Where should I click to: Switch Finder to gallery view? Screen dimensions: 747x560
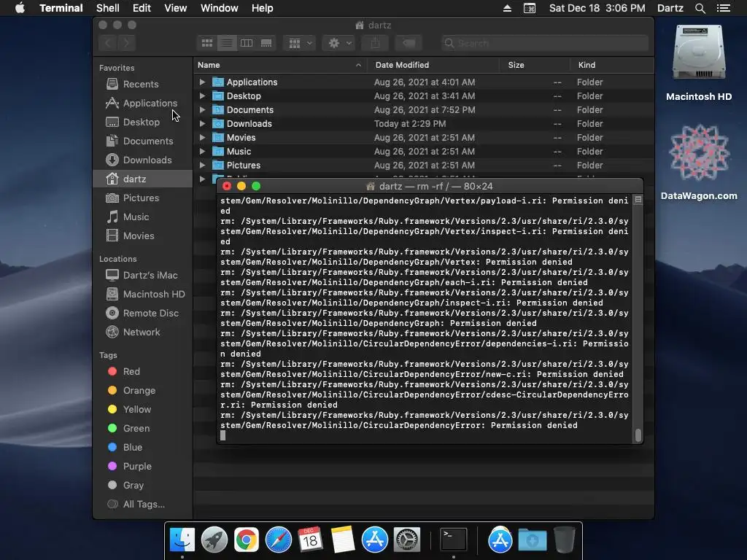(266, 43)
